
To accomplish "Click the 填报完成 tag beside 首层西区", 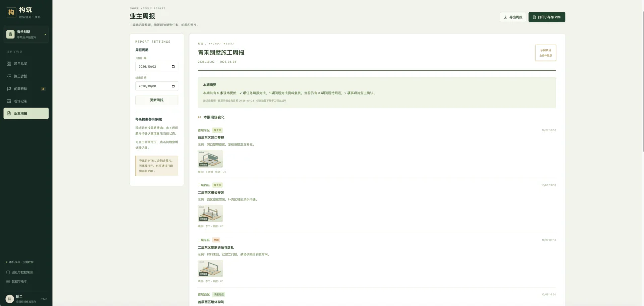I will coord(219,294).
